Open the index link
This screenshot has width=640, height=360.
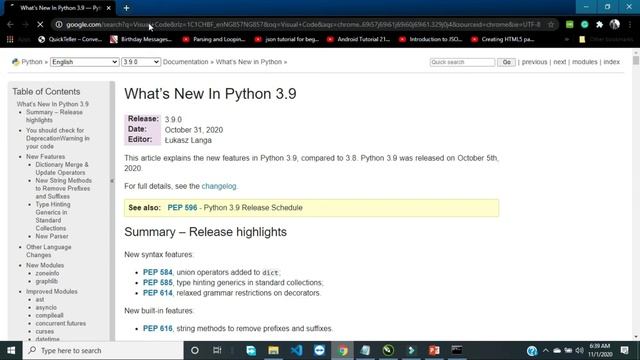click(611, 62)
